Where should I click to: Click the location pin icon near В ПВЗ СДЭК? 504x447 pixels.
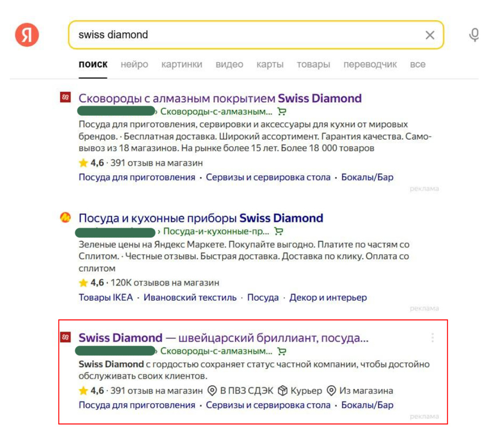click(211, 391)
